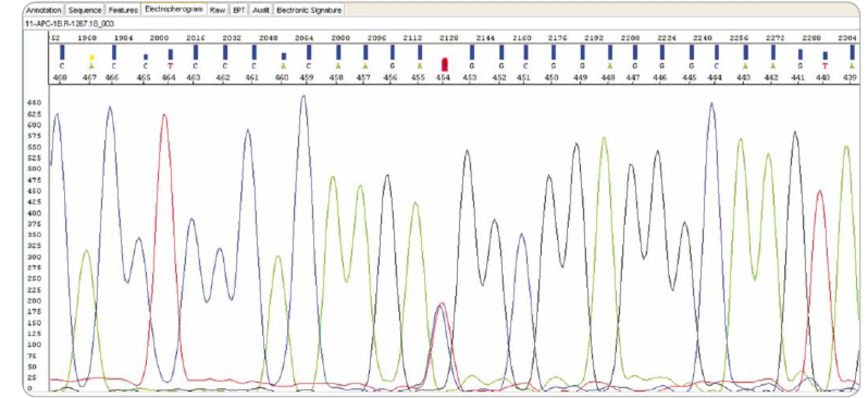The image size is (868, 398).
Task: Select the quality bar above position 448
Action: pyautogui.click(x=610, y=52)
